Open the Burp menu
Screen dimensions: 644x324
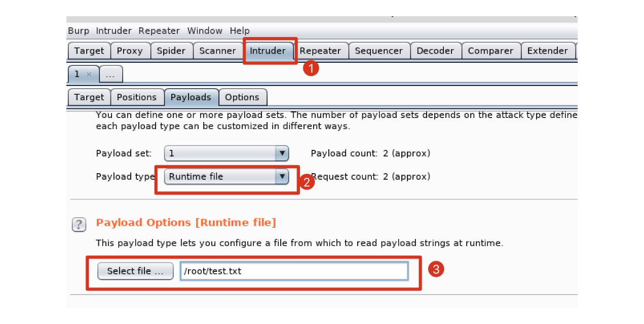click(x=79, y=31)
